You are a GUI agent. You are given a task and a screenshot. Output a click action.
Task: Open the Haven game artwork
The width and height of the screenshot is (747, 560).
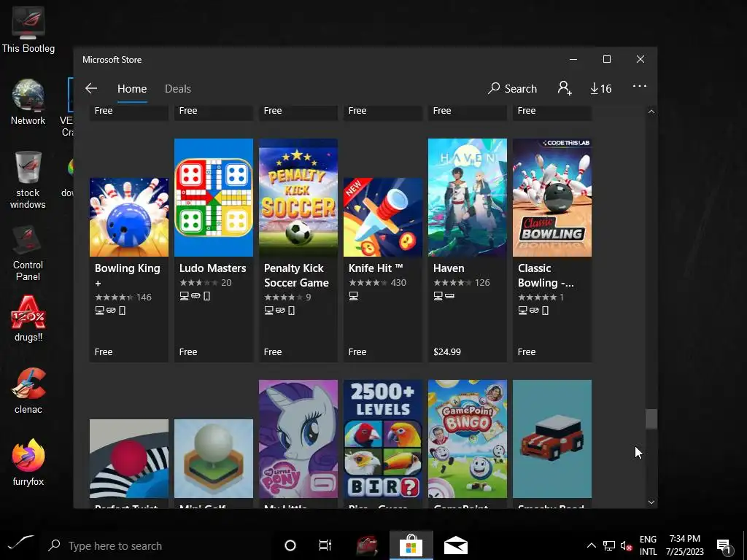click(x=468, y=198)
